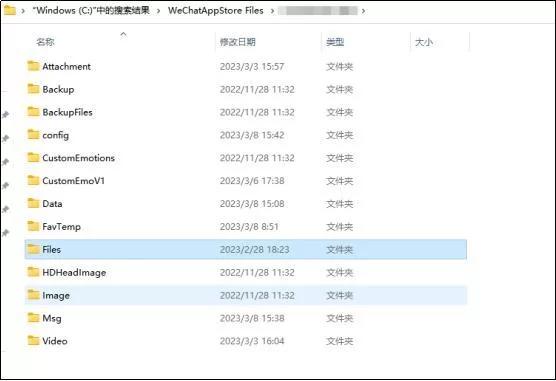Select the CustomEmoV1 folder name
Viewport: 556px width, 381px height.
[x=73, y=181]
